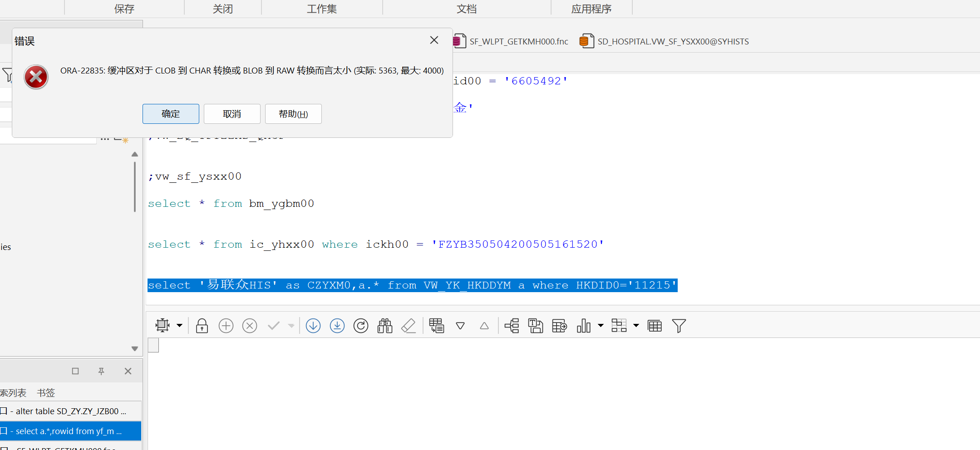980x450 pixels.
Task: Switch to SD_HOSPITAL.VW_SF_YSXX00@SYHISTS tab
Action: (665, 41)
